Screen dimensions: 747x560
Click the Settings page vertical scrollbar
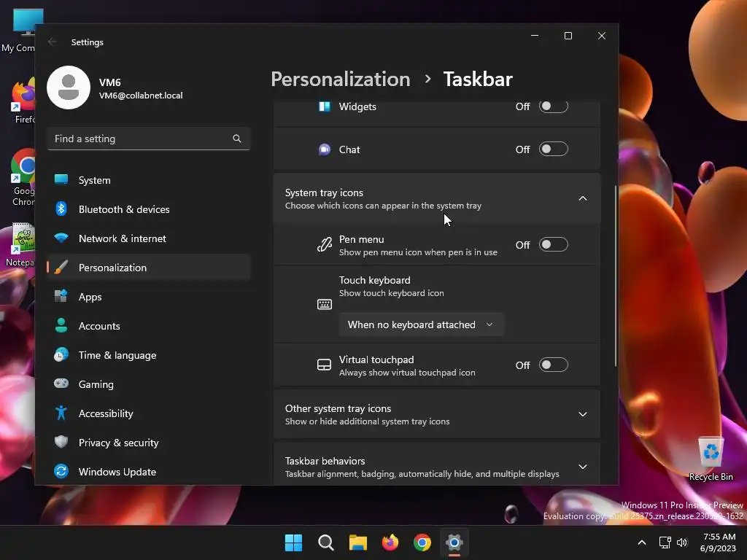point(616,276)
